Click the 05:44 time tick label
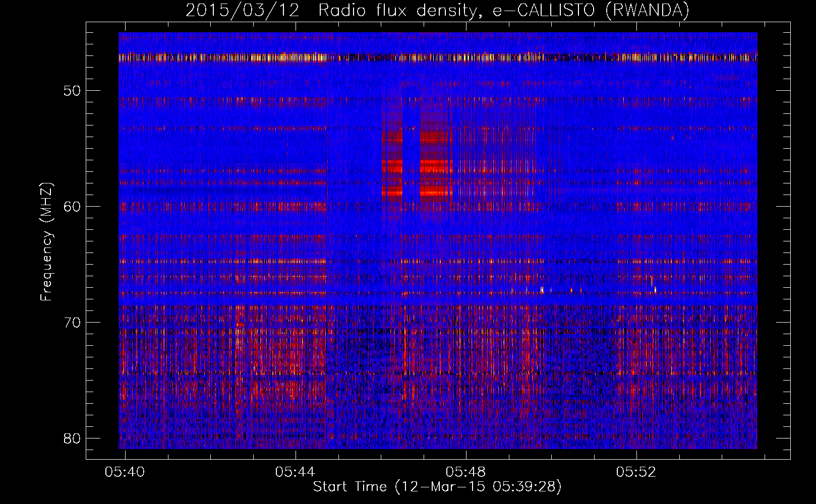Viewport: 816px width, 504px height. pos(295,472)
